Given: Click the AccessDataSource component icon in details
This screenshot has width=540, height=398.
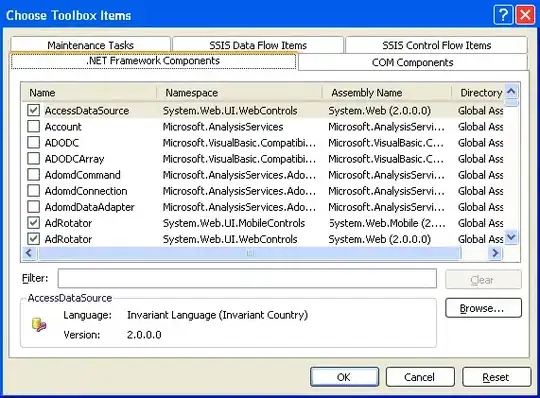Looking at the screenshot, I should pyautogui.click(x=39, y=324).
